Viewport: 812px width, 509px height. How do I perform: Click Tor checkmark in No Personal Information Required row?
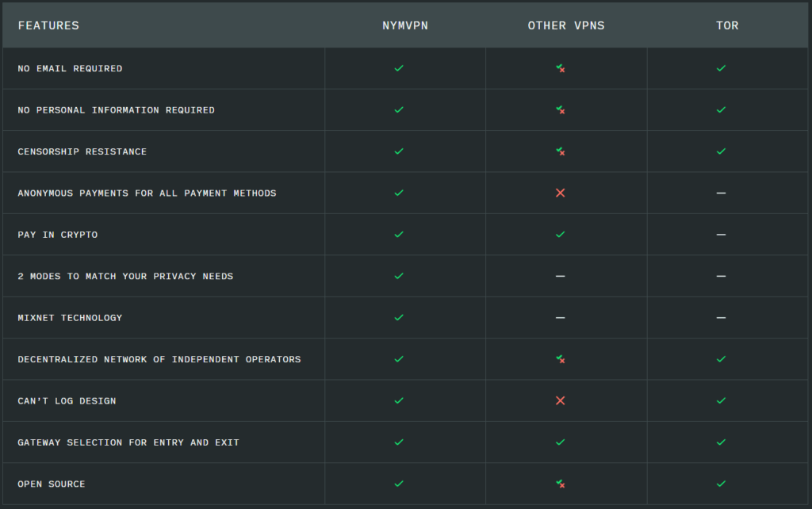point(721,109)
